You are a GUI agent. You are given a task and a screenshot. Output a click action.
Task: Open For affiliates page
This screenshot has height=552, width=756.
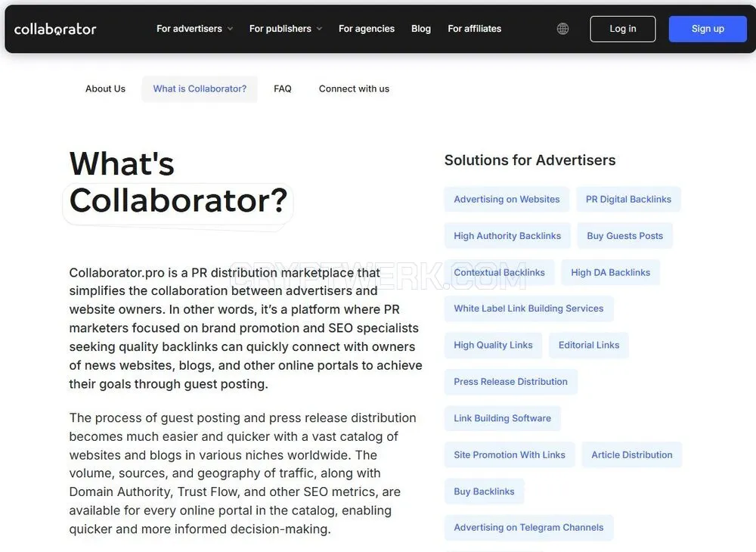475,29
